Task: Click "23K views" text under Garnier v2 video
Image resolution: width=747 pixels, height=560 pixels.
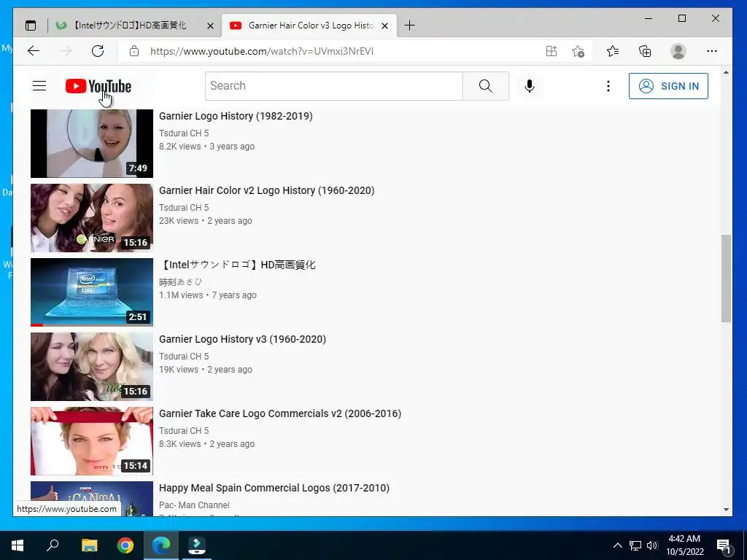Action: [179, 221]
